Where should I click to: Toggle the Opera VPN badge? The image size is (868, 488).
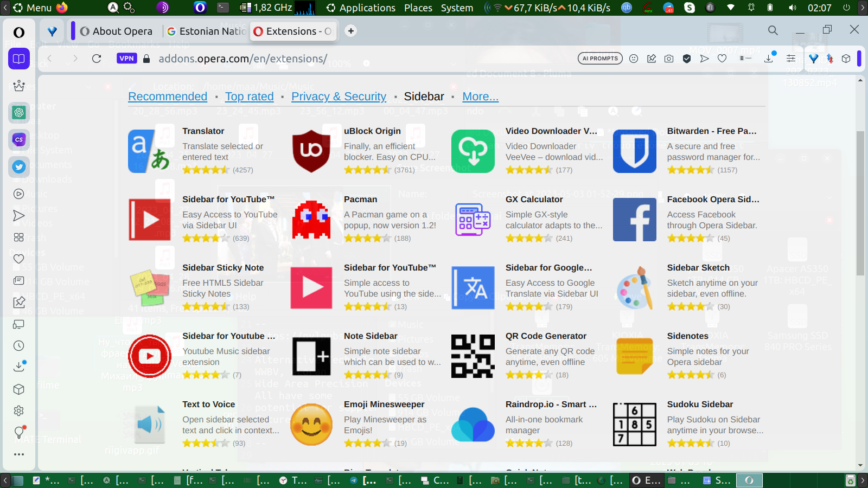pos(126,59)
